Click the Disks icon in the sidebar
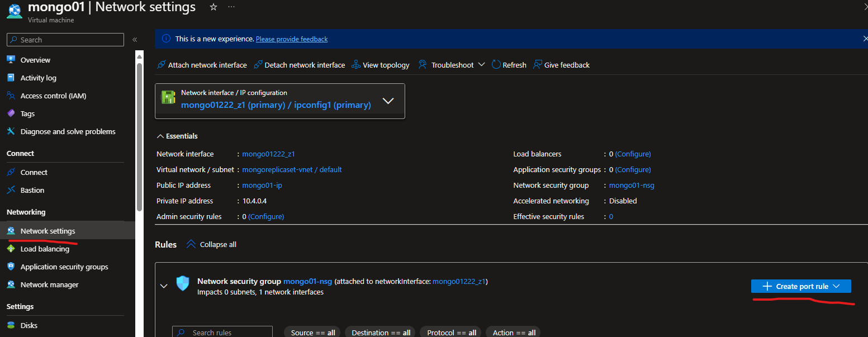 point(11,325)
